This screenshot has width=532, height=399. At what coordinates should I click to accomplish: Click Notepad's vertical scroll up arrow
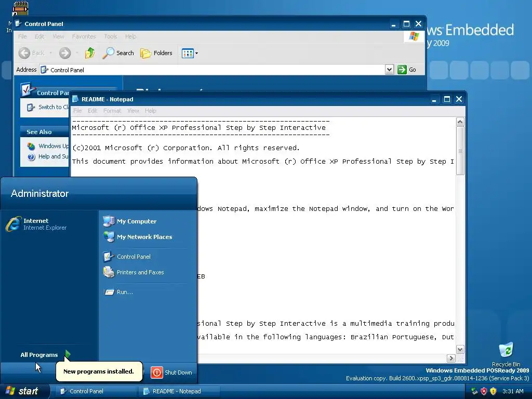click(x=460, y=122)
